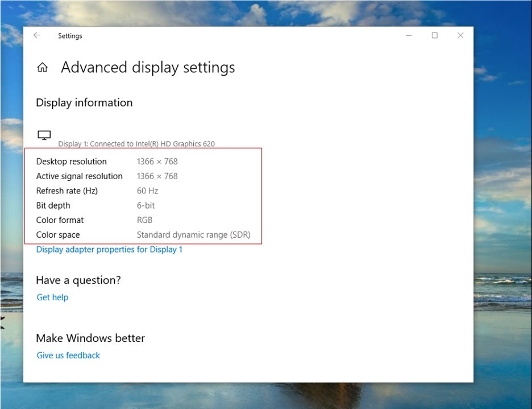
Task: Click the Display information heading
Action: pos(84,103)
